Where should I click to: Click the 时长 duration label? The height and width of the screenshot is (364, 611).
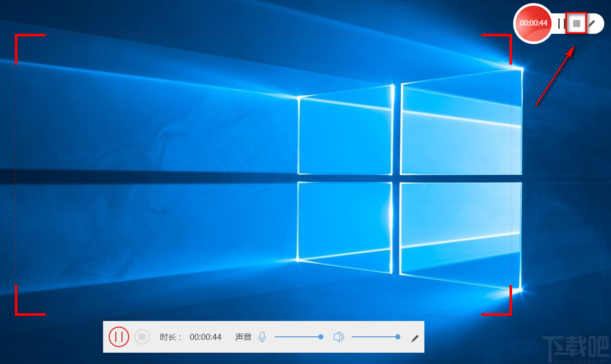(171, 337)
